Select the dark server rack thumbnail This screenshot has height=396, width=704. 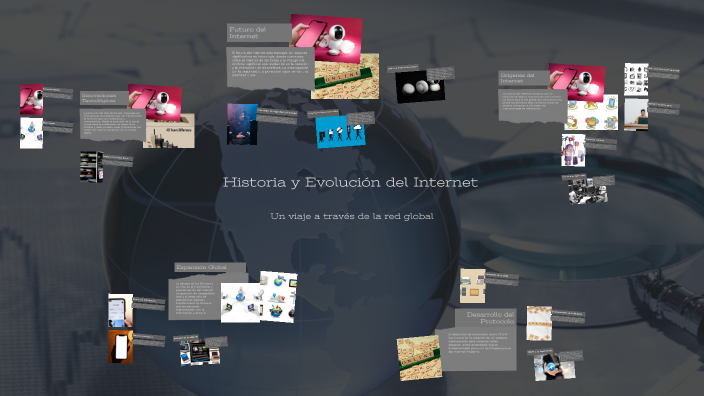click(92, 167)
